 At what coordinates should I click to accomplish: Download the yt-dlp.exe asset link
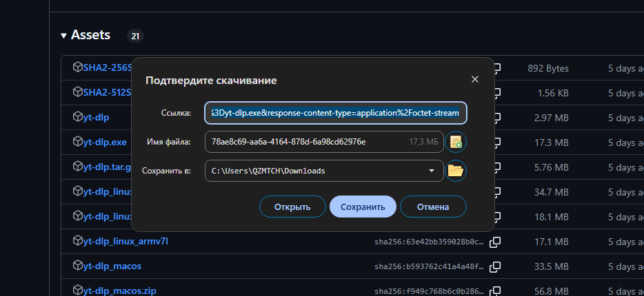click(105, 142)
